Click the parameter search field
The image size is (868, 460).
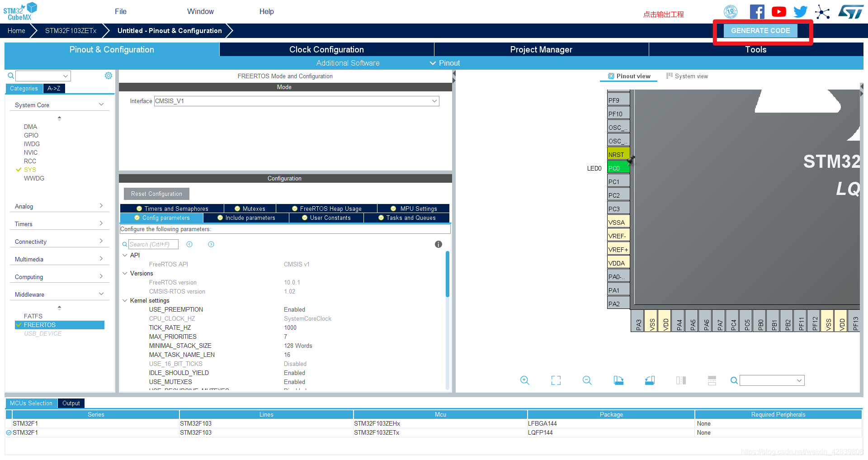(x=153, y=244)
